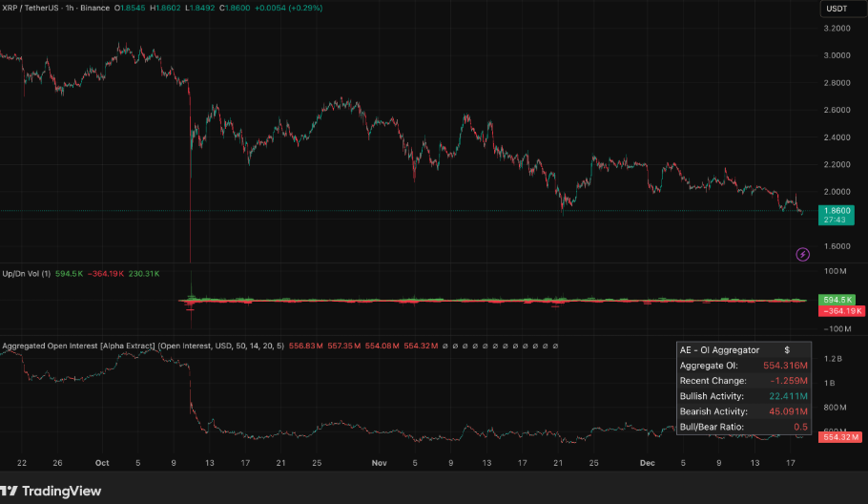Open the USDT currency selector
The height and width of the screenshot is (504, 868).
pyautogui.click(x=837, y=9)
